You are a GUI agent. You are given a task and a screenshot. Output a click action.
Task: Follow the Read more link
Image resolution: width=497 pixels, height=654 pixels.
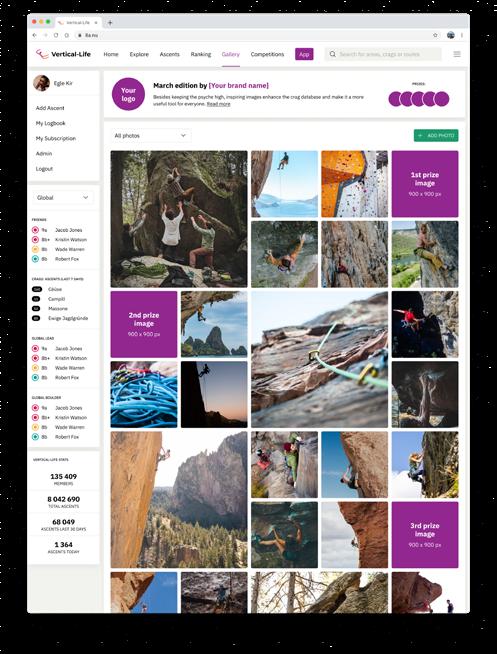click(x=218, y=104)
